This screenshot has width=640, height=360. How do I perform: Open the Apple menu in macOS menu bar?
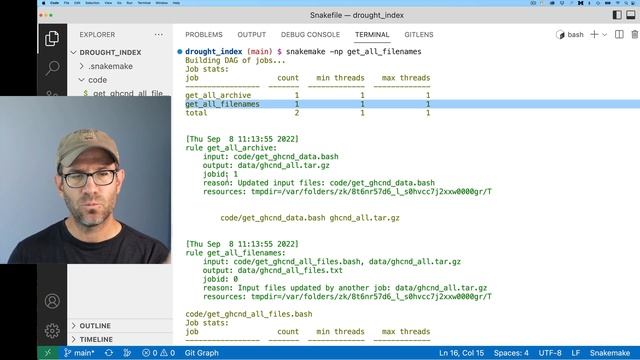(x=43, y=3)
